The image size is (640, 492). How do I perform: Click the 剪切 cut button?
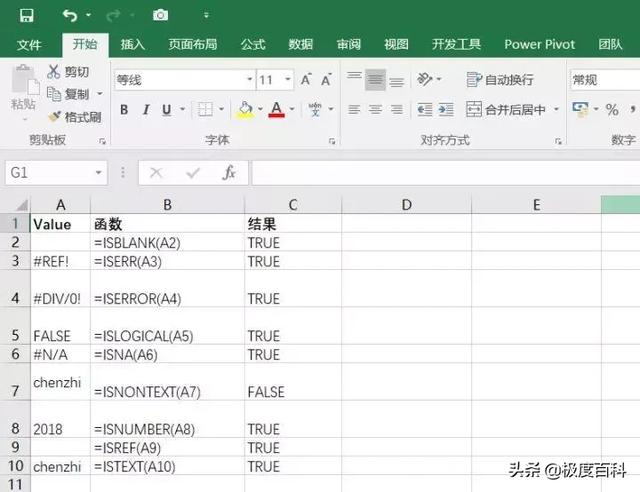click(68, 72)
